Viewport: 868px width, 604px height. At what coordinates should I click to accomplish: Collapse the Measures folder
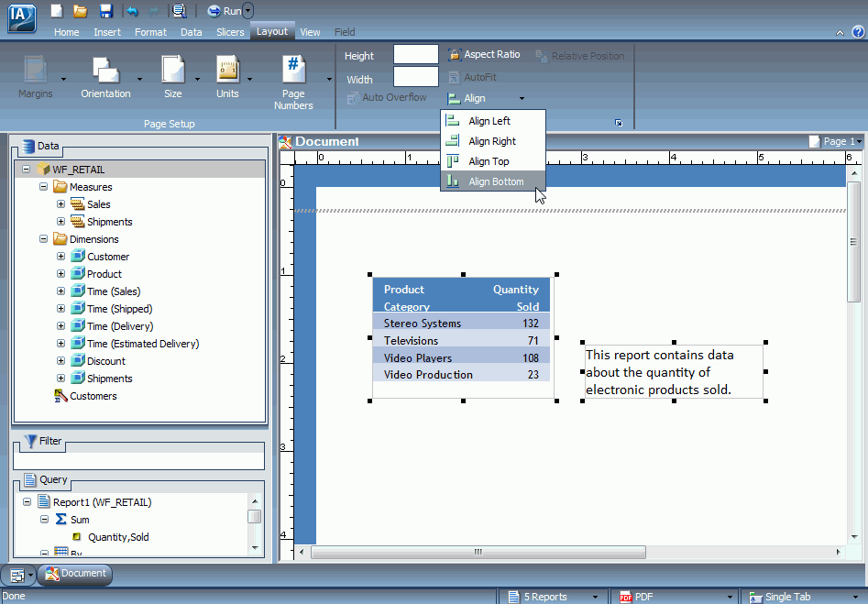(x=43, y=187)
